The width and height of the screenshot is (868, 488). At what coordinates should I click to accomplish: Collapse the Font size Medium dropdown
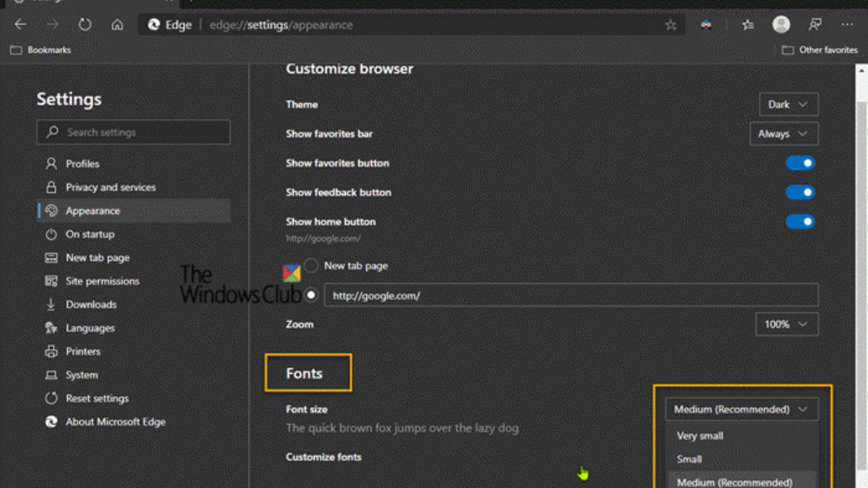tap(741, 409)
